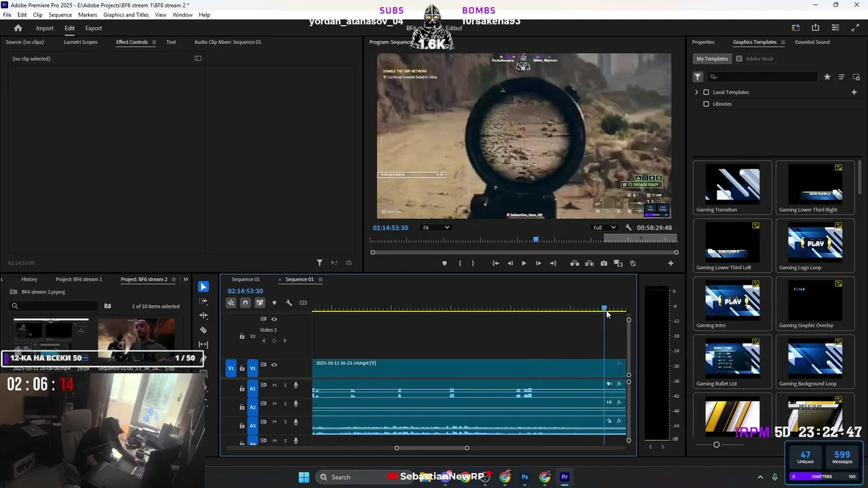
Task: Export frame with camera icon
Action: 604,263
